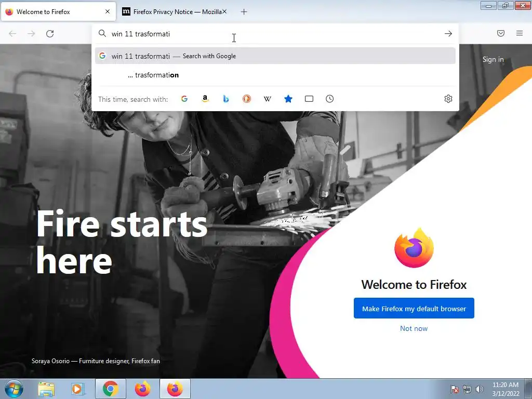The image size is (532, 399).
Task: Open the volume speaker icon
Action: coord(480,389)
